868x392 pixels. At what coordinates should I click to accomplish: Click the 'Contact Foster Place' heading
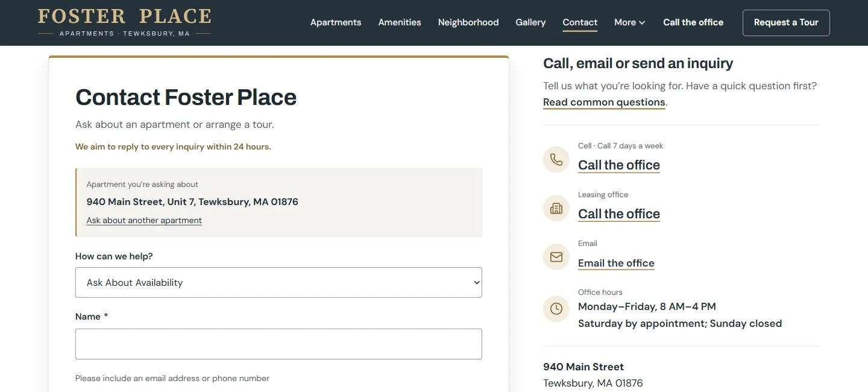pyautogui.click(x=186, y=97)
